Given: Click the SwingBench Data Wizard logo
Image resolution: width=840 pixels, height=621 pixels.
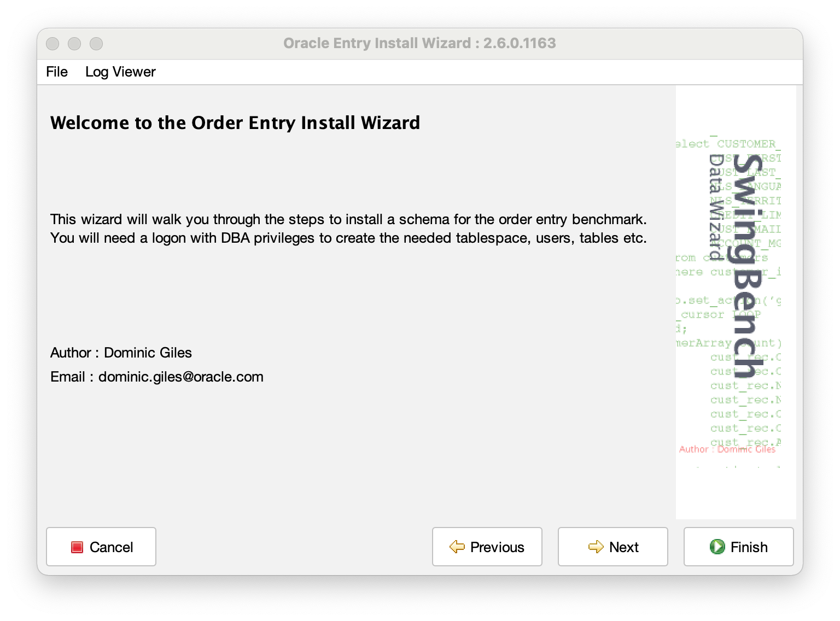Looking at the screenshot, I should pos(738,262).
